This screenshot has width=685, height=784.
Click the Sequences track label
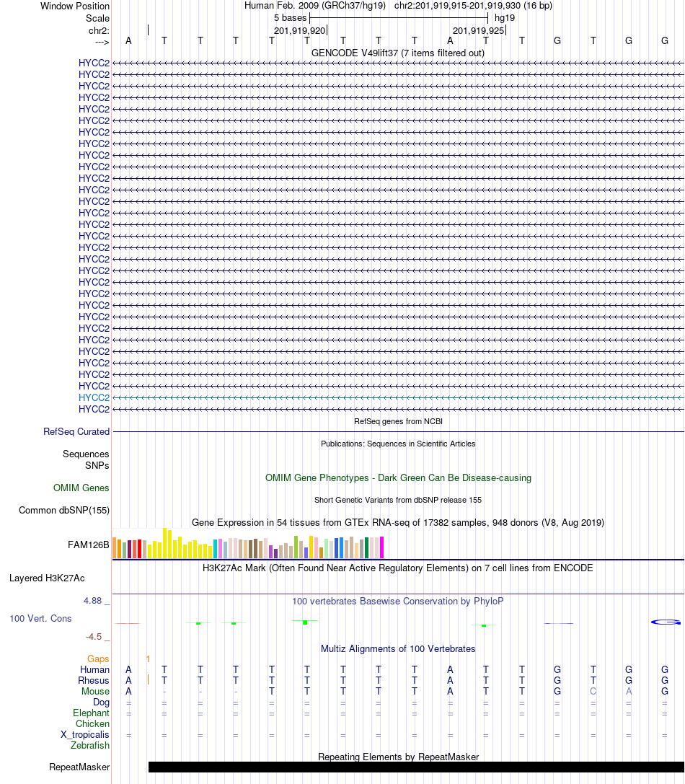(x=86, y=454)
